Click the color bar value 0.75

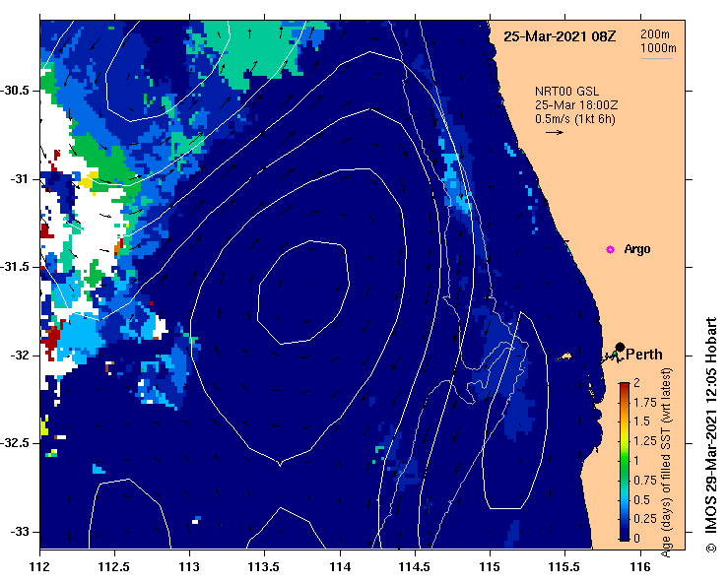pos(645,480)
